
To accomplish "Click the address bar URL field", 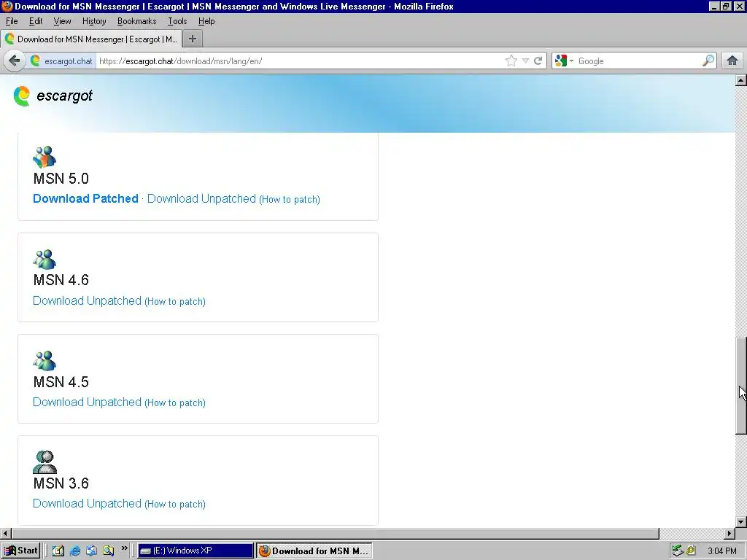I will (x=300, y=61).
